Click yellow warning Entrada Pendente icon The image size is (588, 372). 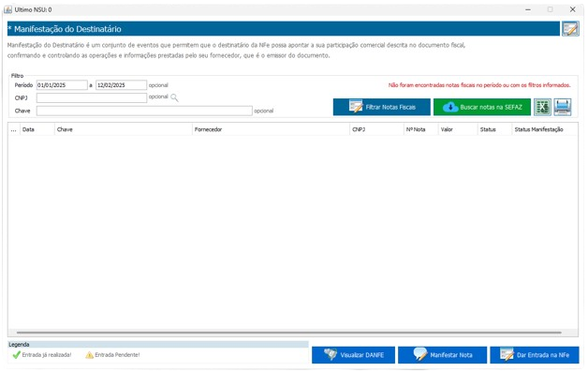(x=89, y=355)
